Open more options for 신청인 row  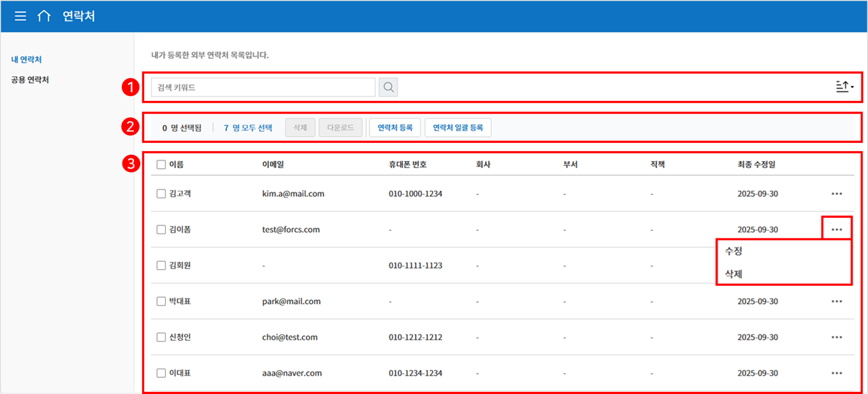837,337
